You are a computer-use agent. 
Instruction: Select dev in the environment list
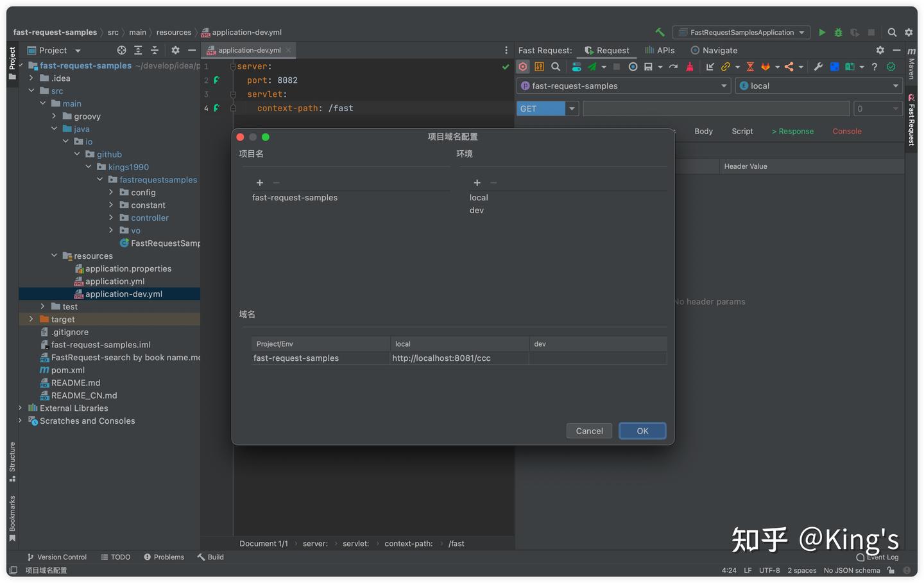point(477,211)
